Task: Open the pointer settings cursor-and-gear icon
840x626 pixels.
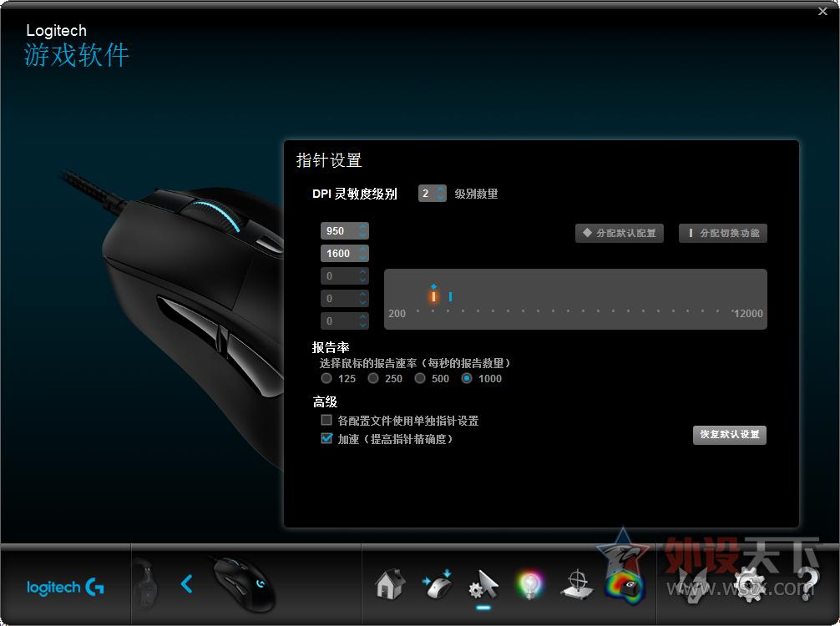Action: (x=483, y=585)
